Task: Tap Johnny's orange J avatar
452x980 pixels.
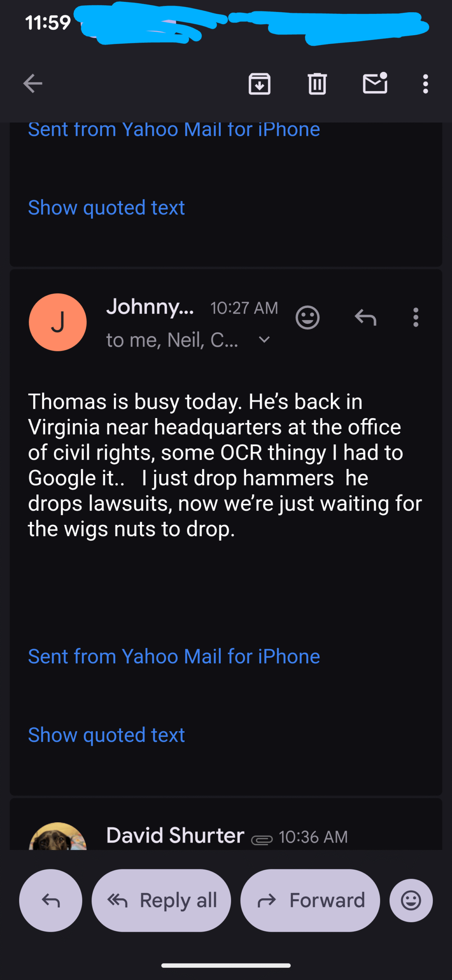Action: coord(58,322)
